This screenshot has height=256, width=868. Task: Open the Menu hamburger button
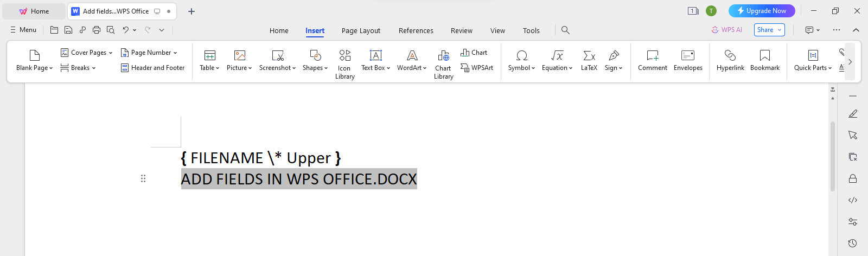tap(23, 30)
